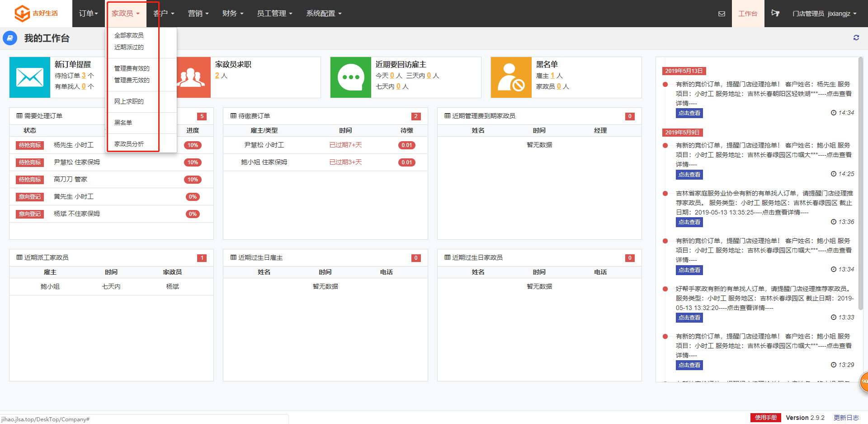Click the 待抢竞标 tag for 尹慧松 住家保姆
The height and width of the screenshot is (424, 868).
[30, 162]
